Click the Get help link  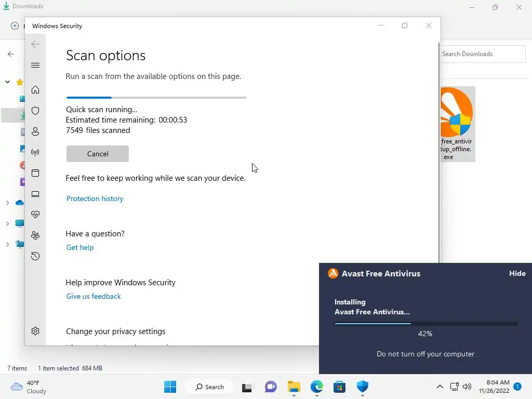point(80,247)
